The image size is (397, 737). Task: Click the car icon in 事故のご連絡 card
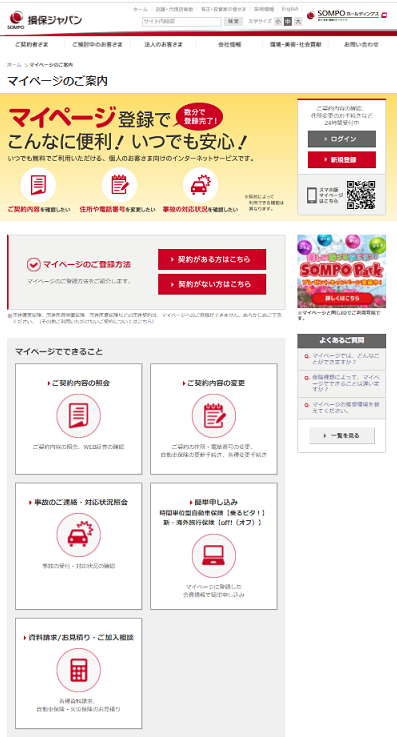point(78,535)
